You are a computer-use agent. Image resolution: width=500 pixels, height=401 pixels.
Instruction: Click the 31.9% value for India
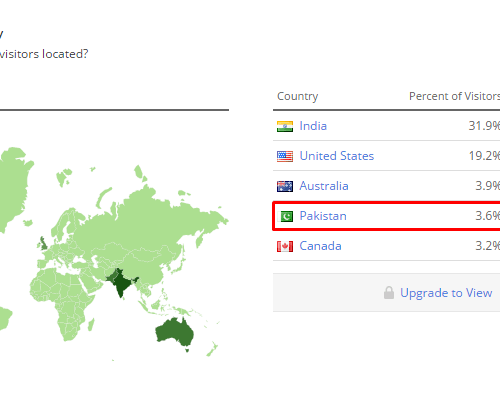[484, 126]
